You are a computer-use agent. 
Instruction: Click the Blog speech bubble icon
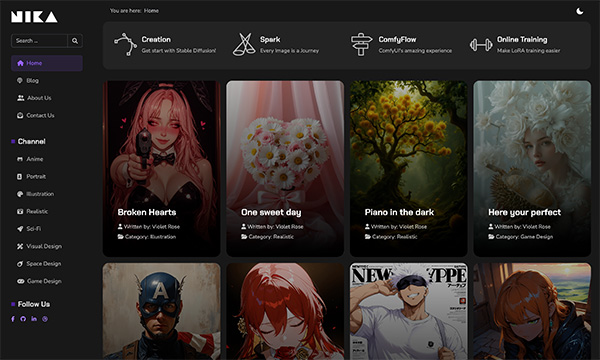20,80
